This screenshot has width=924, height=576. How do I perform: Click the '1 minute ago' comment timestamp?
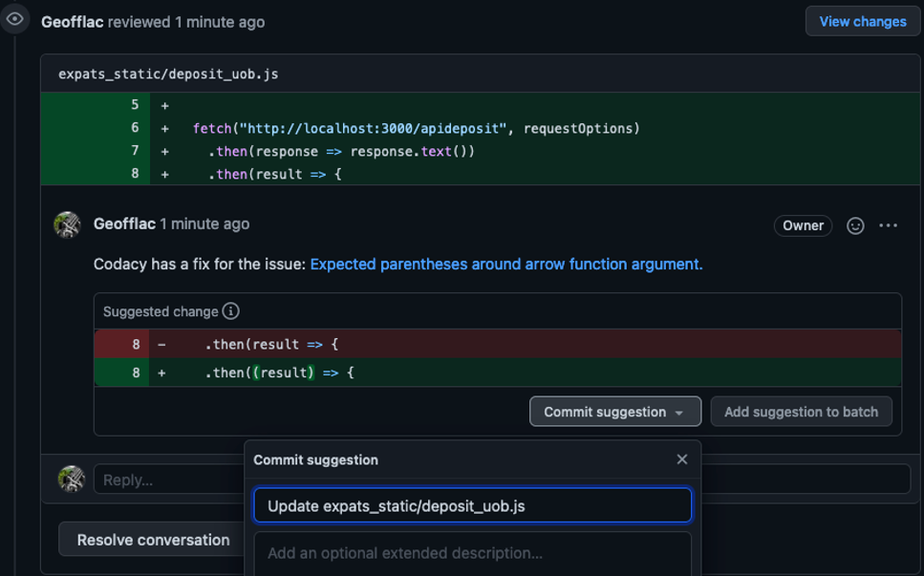204,224
